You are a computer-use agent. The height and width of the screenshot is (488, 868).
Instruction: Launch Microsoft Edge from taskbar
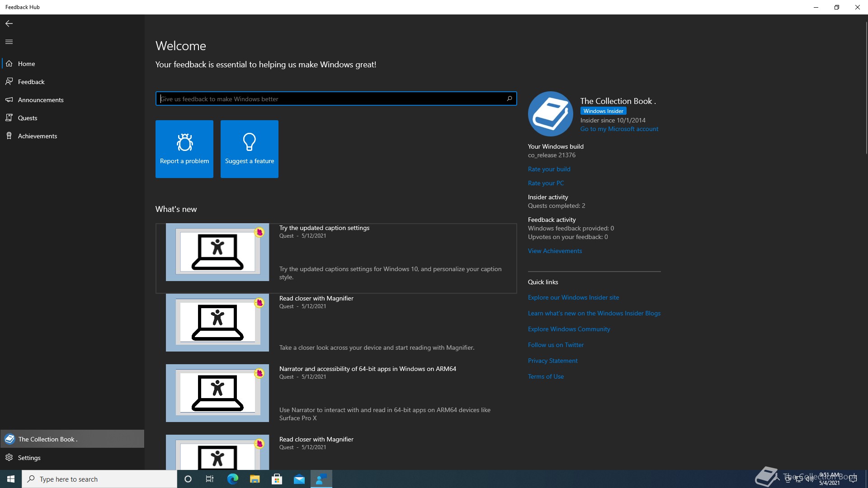click(232, 479)
